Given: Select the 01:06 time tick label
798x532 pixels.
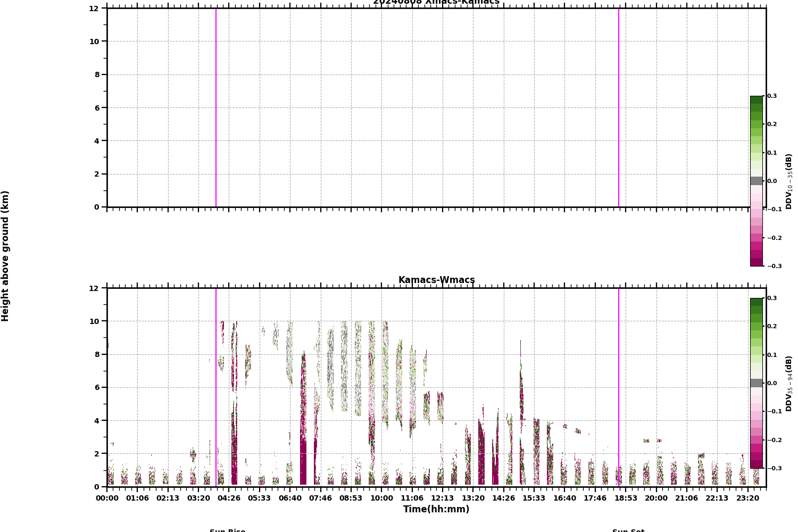Looking at the screenshot, I should (x=137, y=498).
